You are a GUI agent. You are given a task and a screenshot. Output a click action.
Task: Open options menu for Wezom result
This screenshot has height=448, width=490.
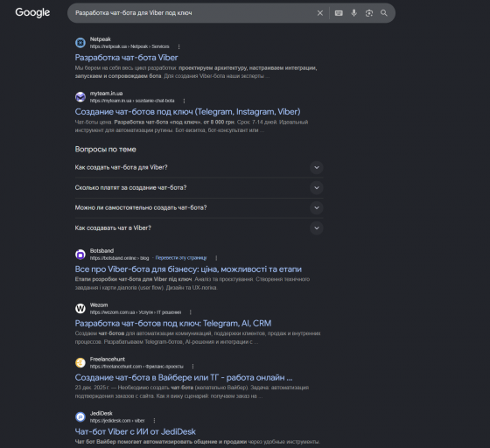[191, 312]
